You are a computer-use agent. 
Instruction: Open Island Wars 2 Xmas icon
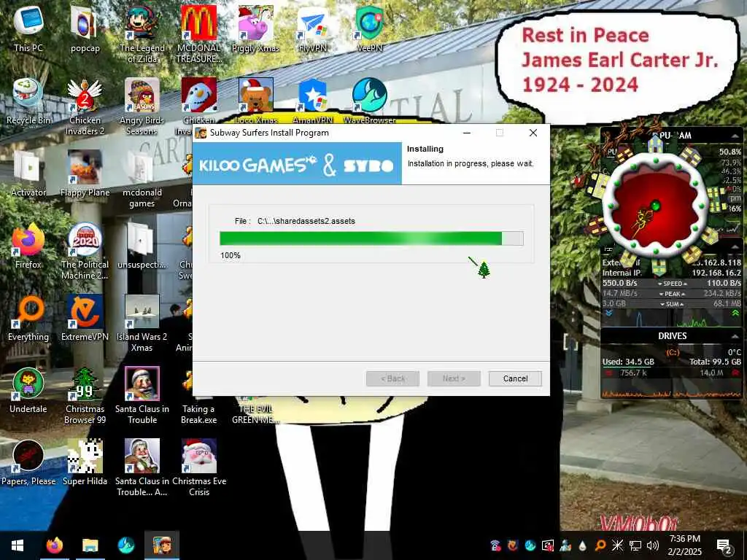coord(142,324)
